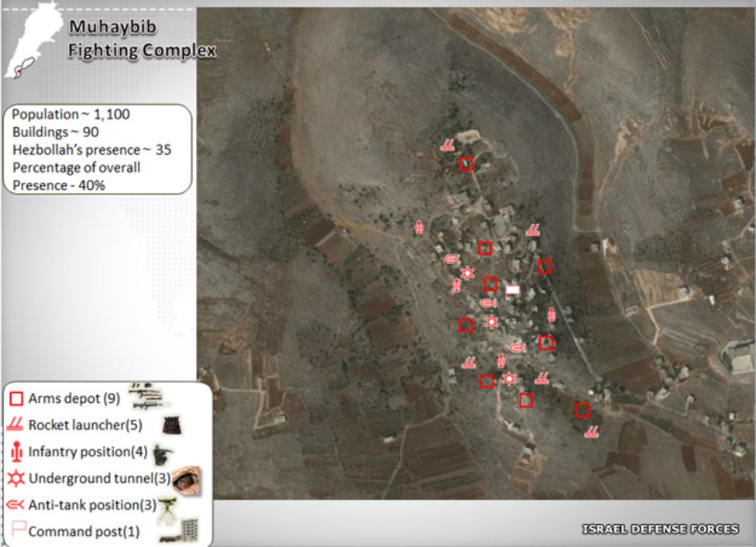
Task: Select the northernmost arms depot square marker
Action: (x=466, y=163)
